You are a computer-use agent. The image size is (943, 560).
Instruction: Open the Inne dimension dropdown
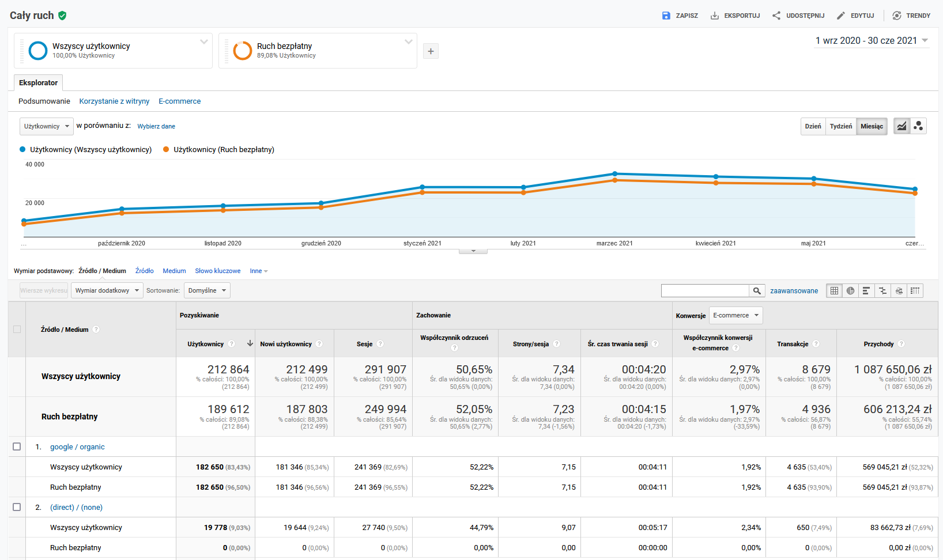pyautogui.click(x=259, y=271)
